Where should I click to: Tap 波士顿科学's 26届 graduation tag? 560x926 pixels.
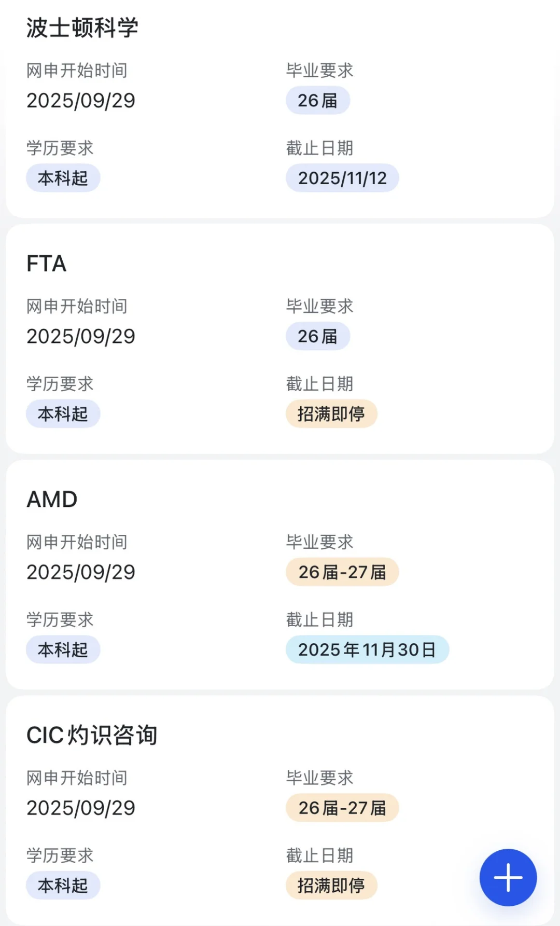(x=317, y=100)
